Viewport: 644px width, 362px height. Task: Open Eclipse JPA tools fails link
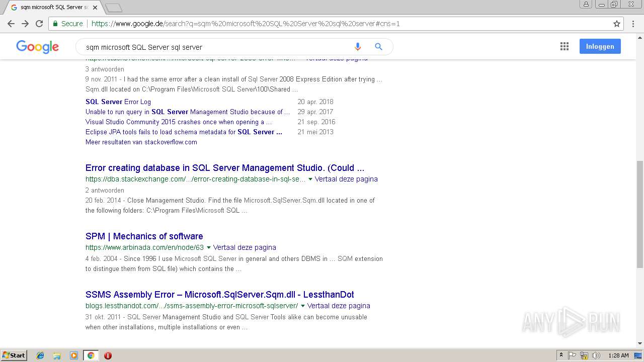[184, 132]
